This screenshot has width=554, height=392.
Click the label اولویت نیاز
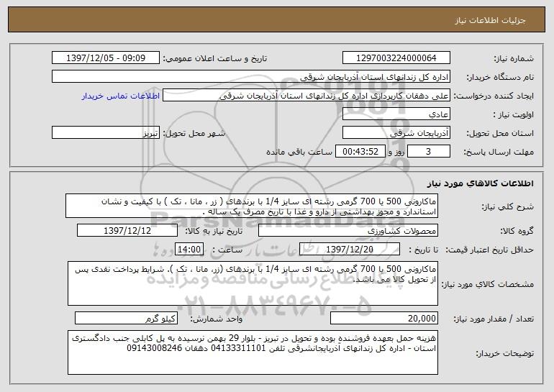click(x=514, y=114)
